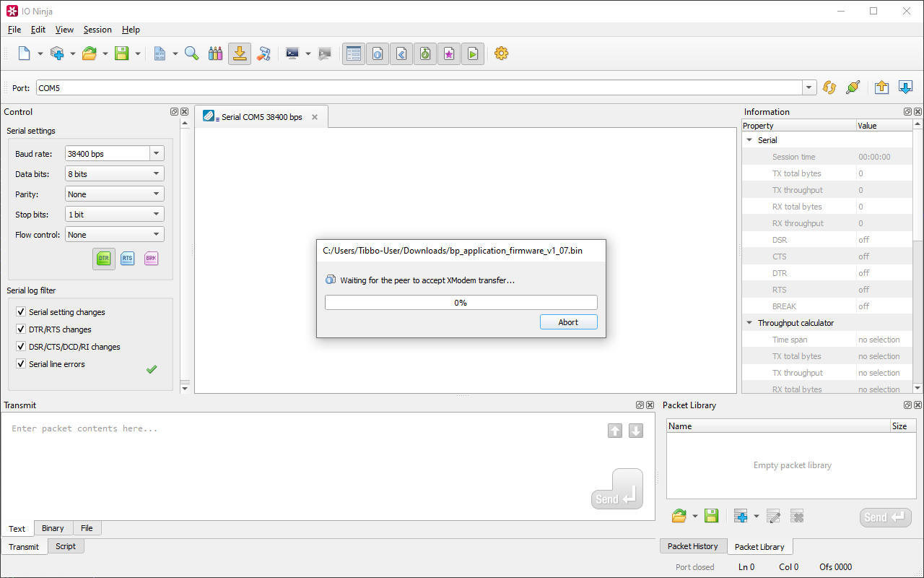Open the Stop bits dropdown
924x578 pixels.
(114, 215)
